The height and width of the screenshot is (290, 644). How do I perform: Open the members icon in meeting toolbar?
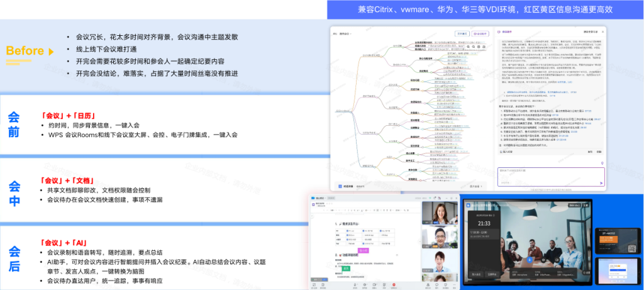click(x=428, y=285)
